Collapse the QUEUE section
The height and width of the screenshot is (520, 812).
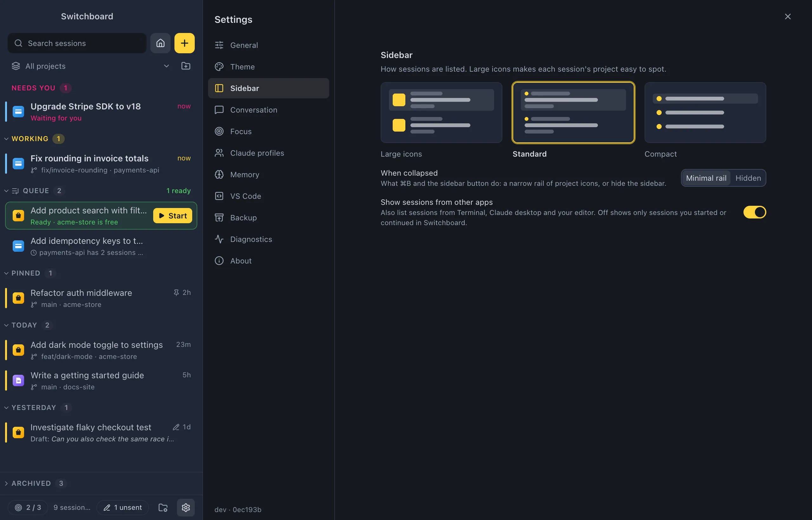(6, 191)
